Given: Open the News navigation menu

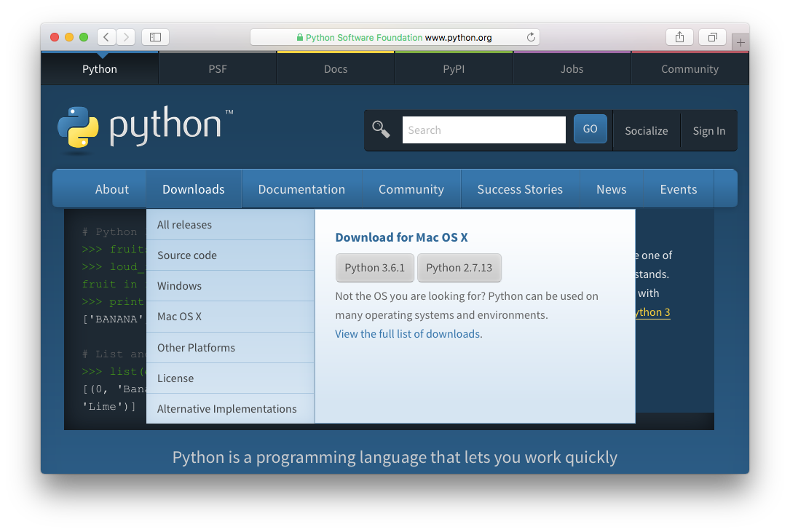Looking at the screenshot, I should [x=611, y=189].
